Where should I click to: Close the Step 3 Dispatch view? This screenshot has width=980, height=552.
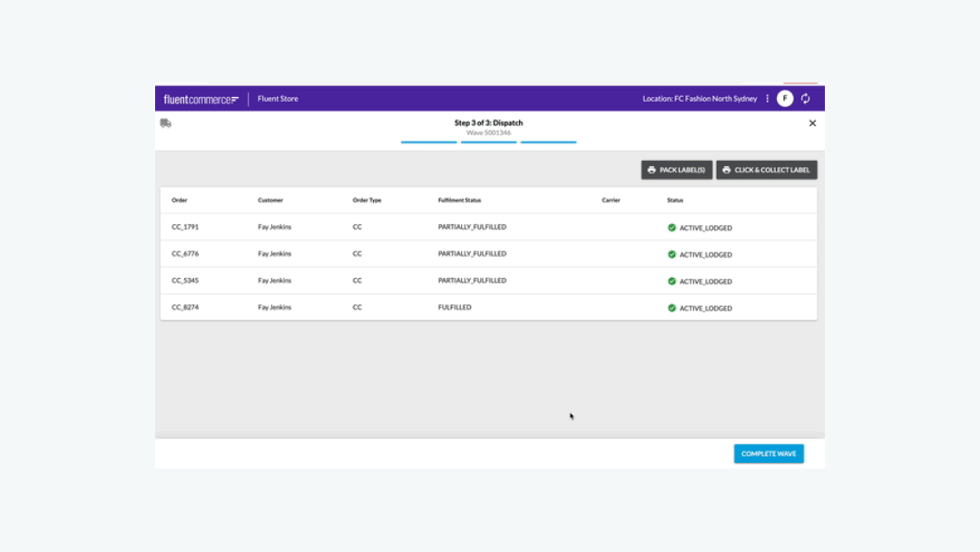pos(812,123)
